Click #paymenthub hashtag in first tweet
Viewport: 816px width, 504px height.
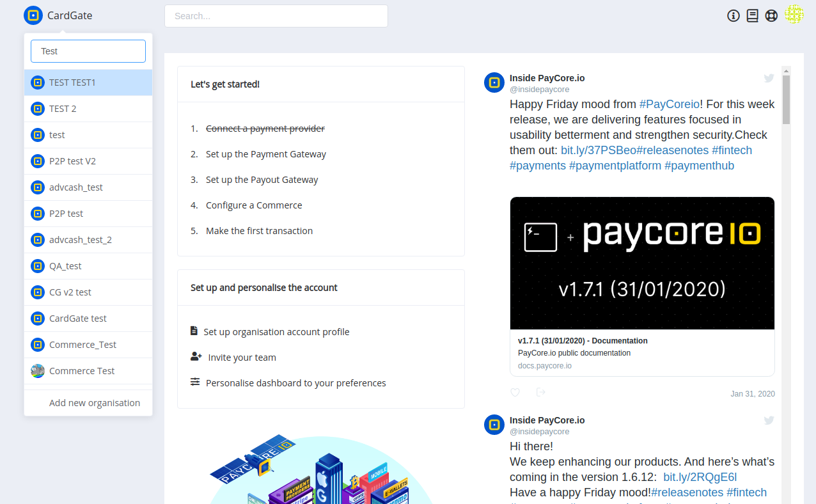tap(700, 166)
